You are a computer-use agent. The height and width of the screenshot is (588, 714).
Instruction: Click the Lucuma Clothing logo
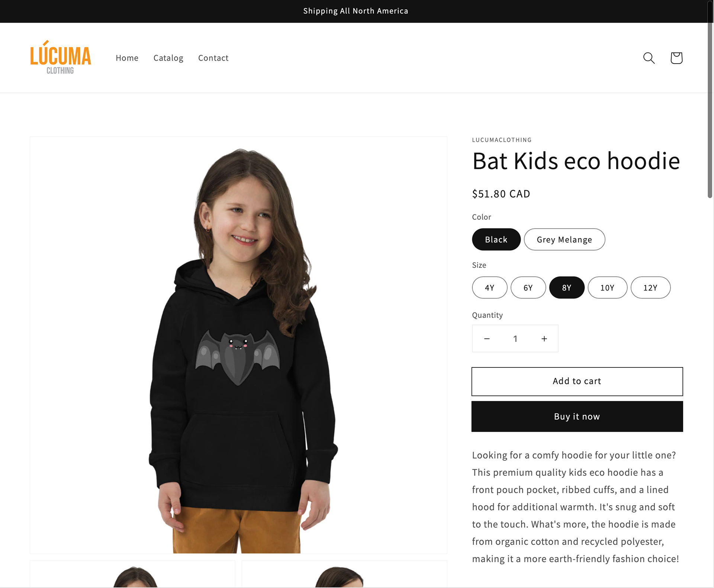tap(61, 57)
